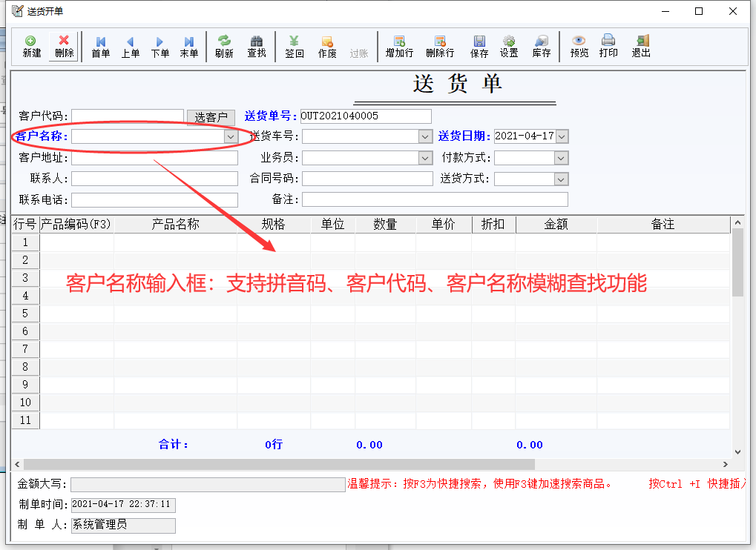Refresh the form with 刷新
The image size is (756, 550).
click(x=224, y=47)
